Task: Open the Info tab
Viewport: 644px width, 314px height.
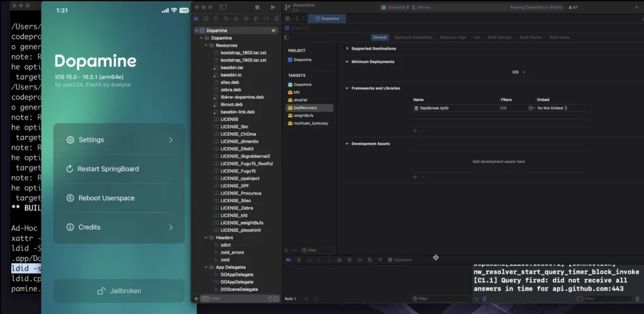Action: pos(477,37)
